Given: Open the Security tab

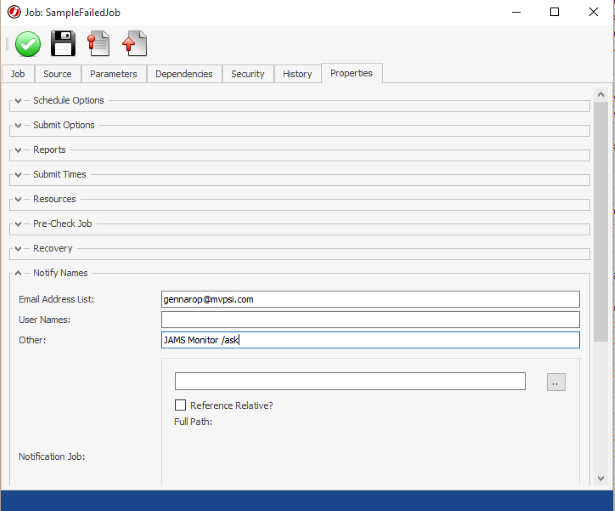Looking at the screenshot, I should (x=248, y=74).
